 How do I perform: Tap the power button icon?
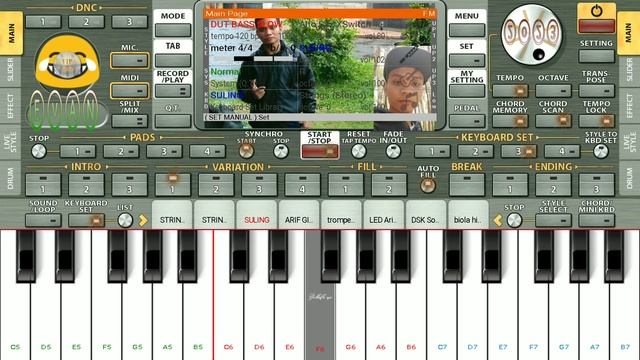point(596,11)
